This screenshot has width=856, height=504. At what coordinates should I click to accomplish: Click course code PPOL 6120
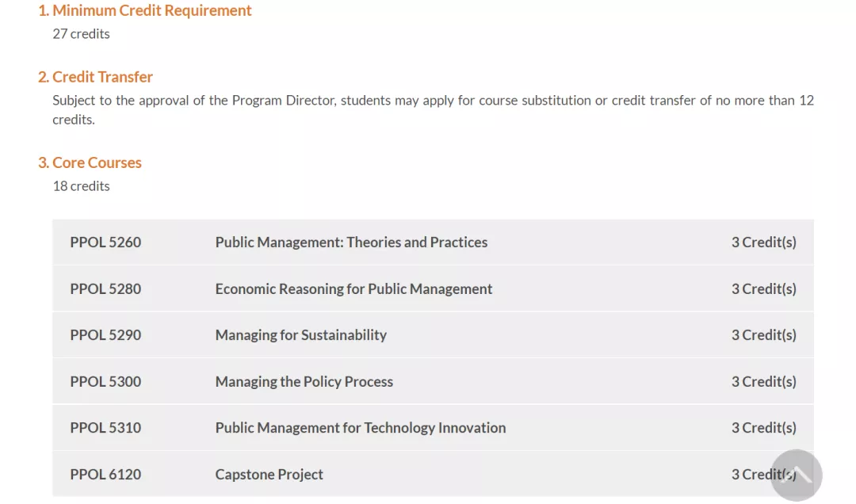(x=105, y=475)
